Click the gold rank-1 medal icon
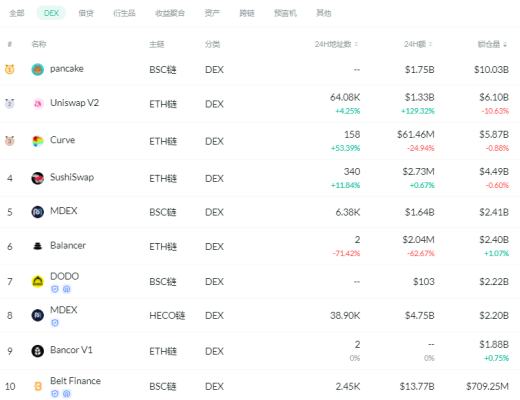The image size is (520, 400). click(x=10, y=69)
